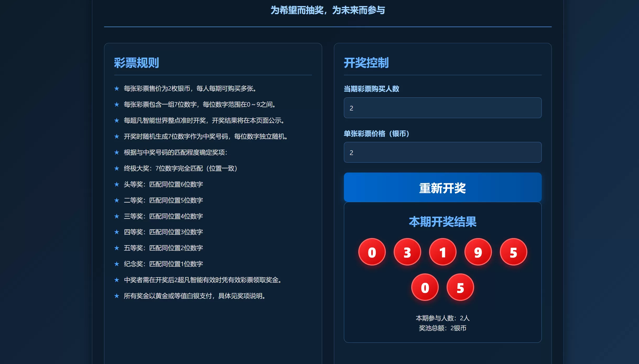Image resolution: width=639 pixels, height=364 pixels.
Task: Click the second-row red ball showing 5
Action: pos(460,288)
